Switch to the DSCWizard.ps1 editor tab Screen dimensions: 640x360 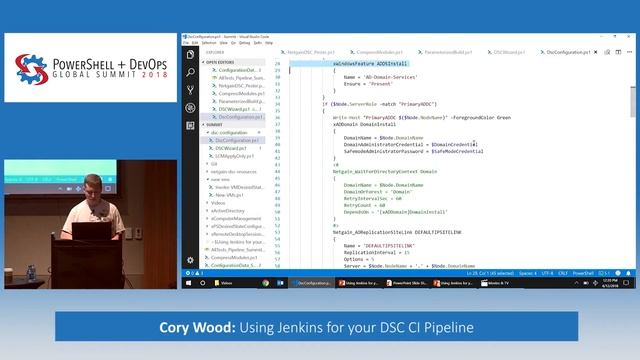click(x=506, y=52)
